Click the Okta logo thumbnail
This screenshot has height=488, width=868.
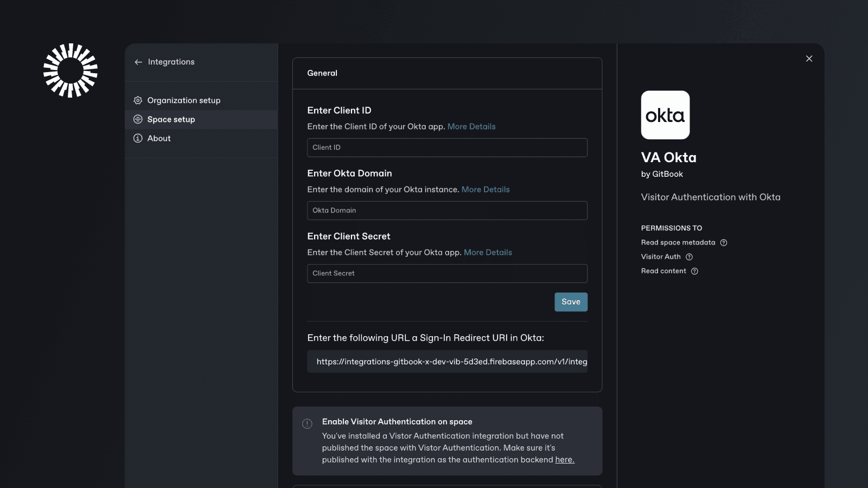point(665,115)
